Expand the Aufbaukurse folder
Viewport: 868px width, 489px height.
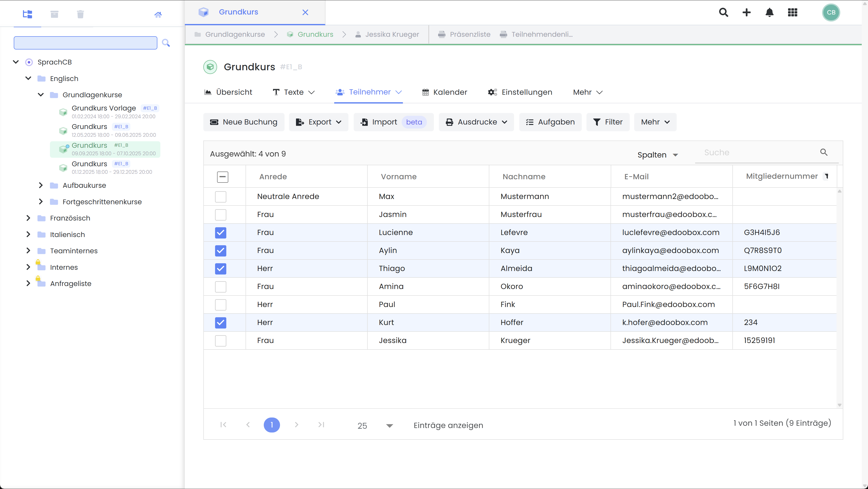pos(41,185)
